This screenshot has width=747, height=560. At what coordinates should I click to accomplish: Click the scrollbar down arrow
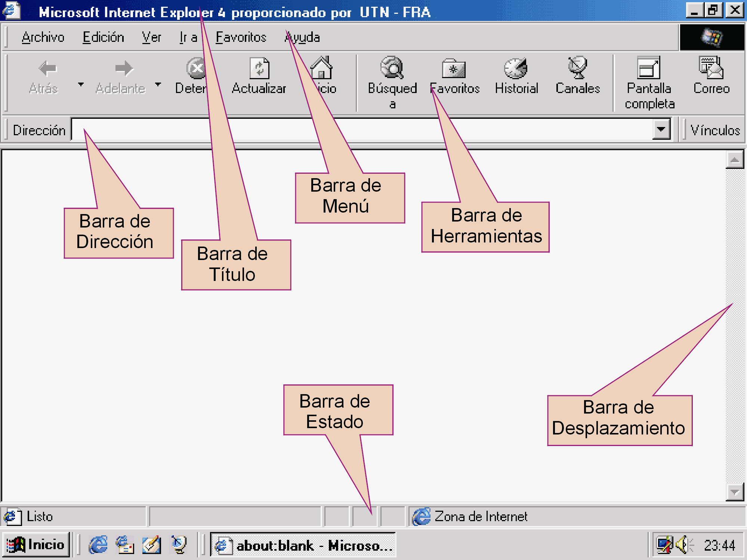[x=734, y=492]
